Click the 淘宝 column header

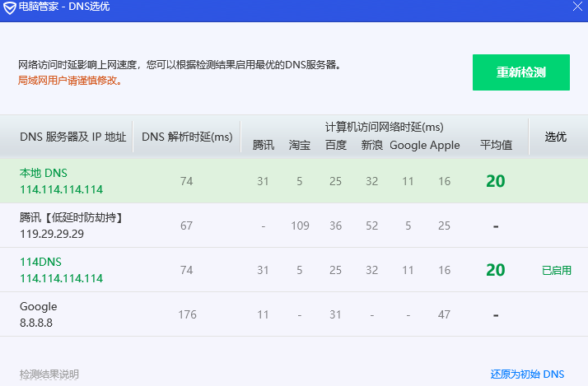(300, 145)
